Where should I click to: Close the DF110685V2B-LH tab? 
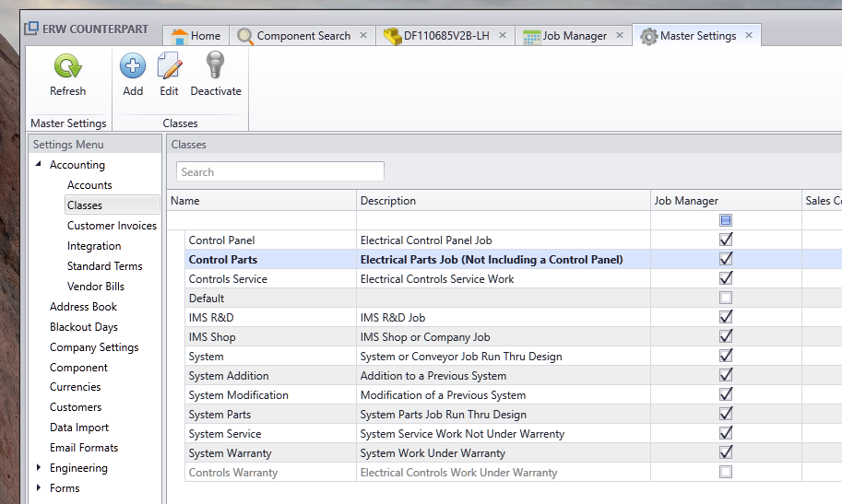pos(503,36)
